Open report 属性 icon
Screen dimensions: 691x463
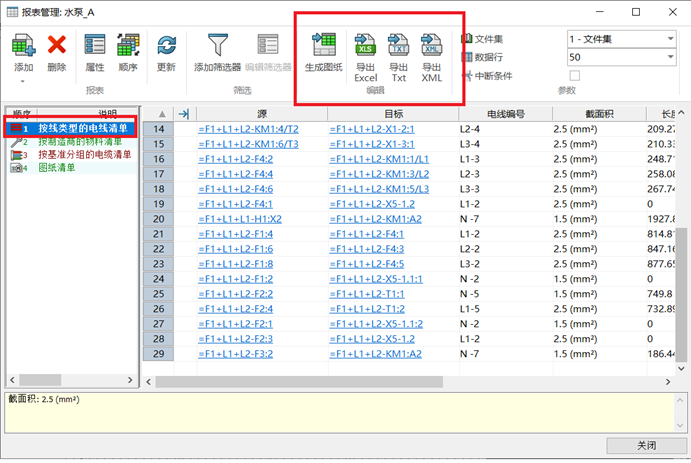click(x=95, y=46)
